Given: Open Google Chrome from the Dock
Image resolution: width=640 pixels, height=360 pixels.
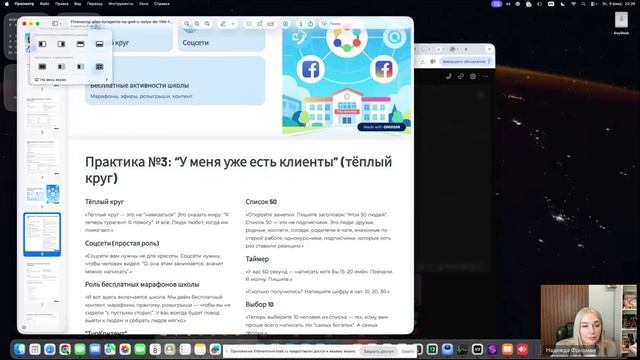Looking at the screenshot, I should 65,349.
